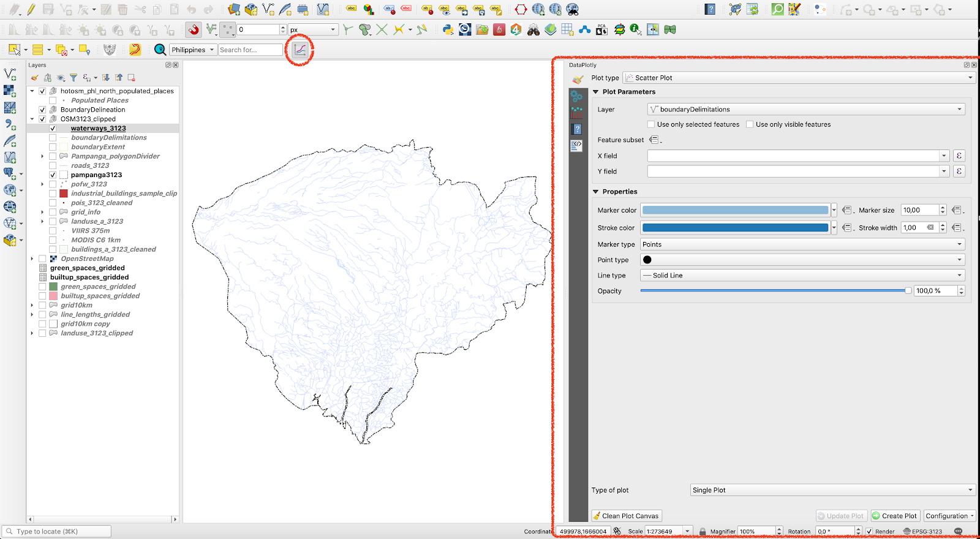Click the 'Search for...' input field

pos(251,50)
